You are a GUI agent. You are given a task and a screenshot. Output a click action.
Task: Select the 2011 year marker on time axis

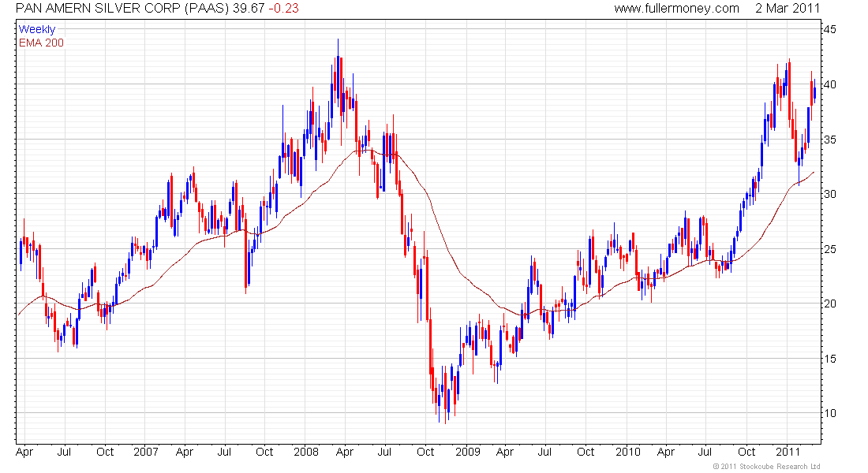coord(787,452)
